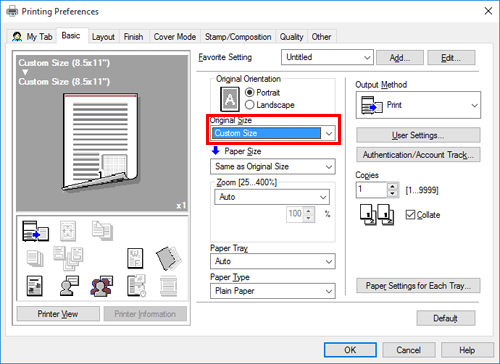Click the top 'Custom Size (8.5x11")' preview text

[64, 63]
